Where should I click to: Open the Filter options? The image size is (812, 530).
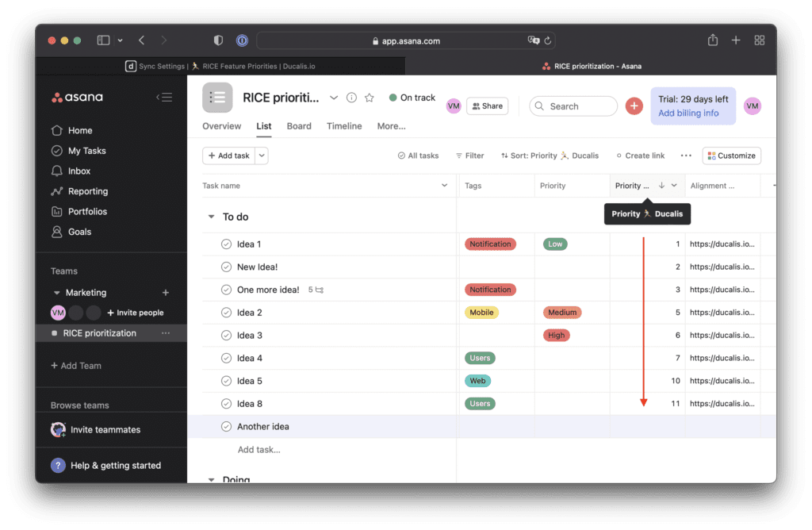coord(469,156)
